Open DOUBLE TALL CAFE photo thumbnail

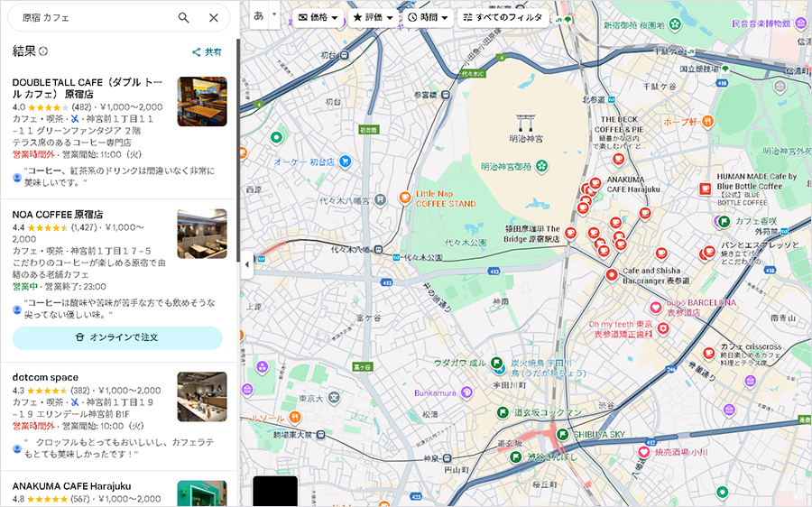coord(202,101)
